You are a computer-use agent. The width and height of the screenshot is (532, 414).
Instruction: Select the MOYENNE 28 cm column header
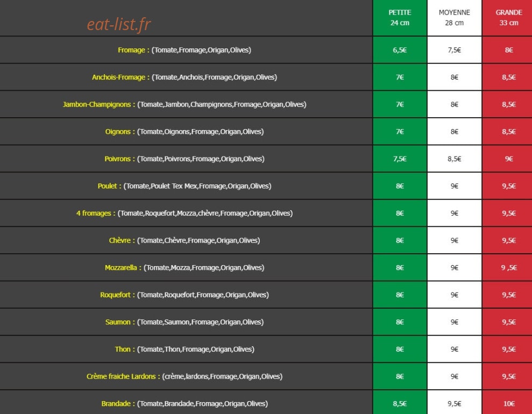pos(455,18)
